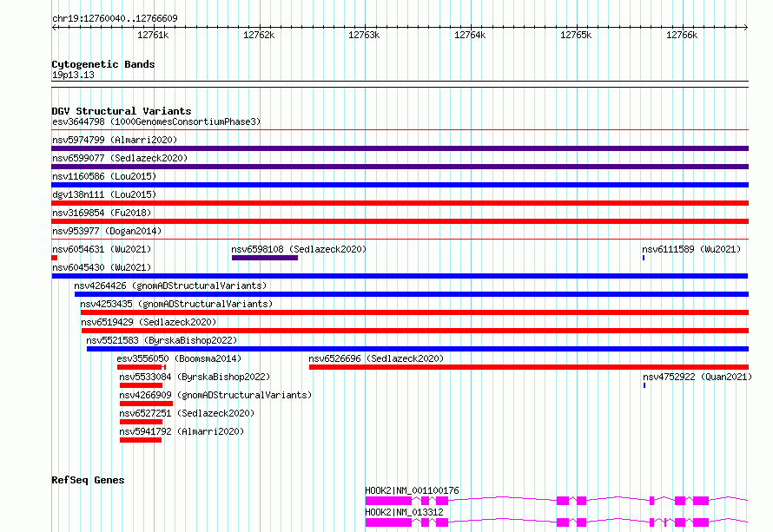Click the 12764k ruler tick label
This screenshot has width=773, height=532.
470,35
